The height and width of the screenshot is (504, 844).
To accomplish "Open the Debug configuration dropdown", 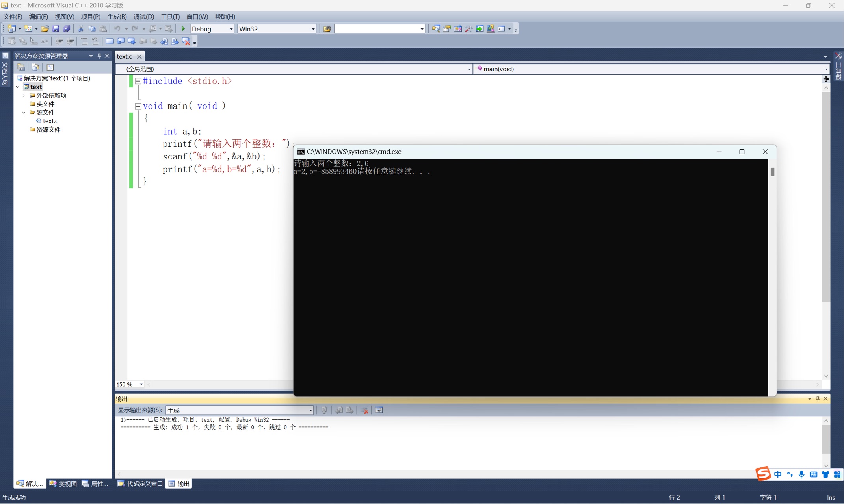I will click(231, 29).
